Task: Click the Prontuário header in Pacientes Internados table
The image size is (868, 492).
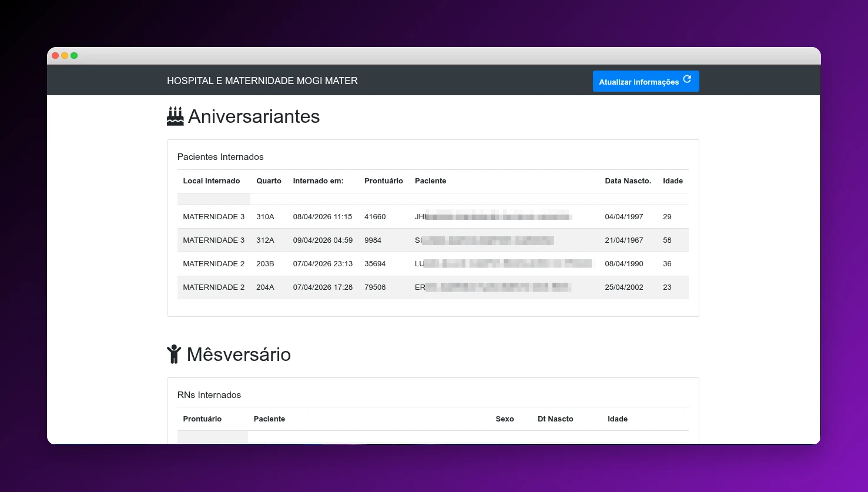Action: [384, 181]
